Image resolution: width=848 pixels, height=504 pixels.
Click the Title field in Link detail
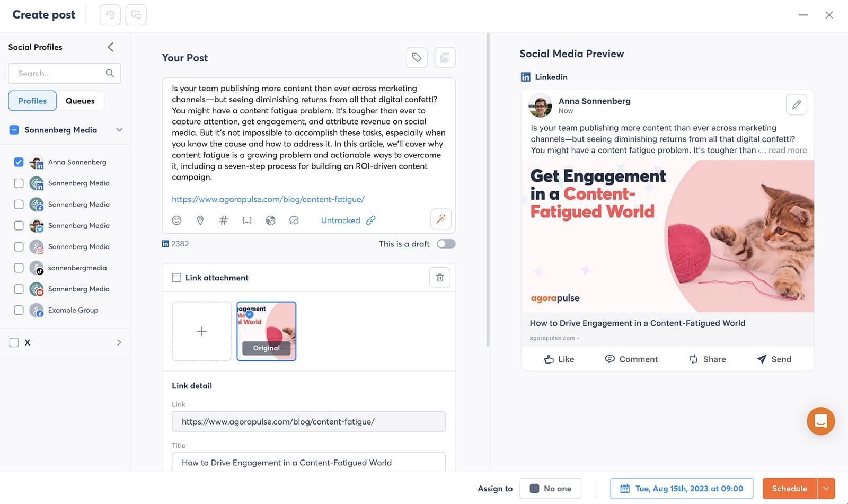coord(308,462)
